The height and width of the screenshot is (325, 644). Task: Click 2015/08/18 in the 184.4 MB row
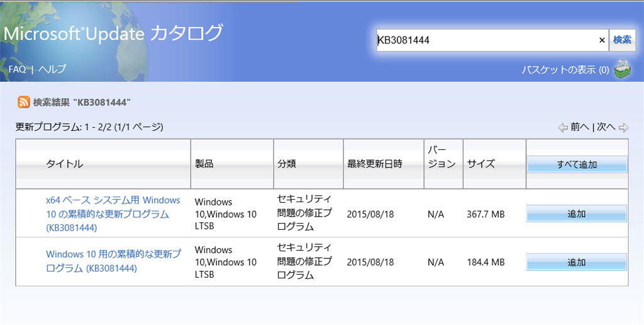[370, 262]
